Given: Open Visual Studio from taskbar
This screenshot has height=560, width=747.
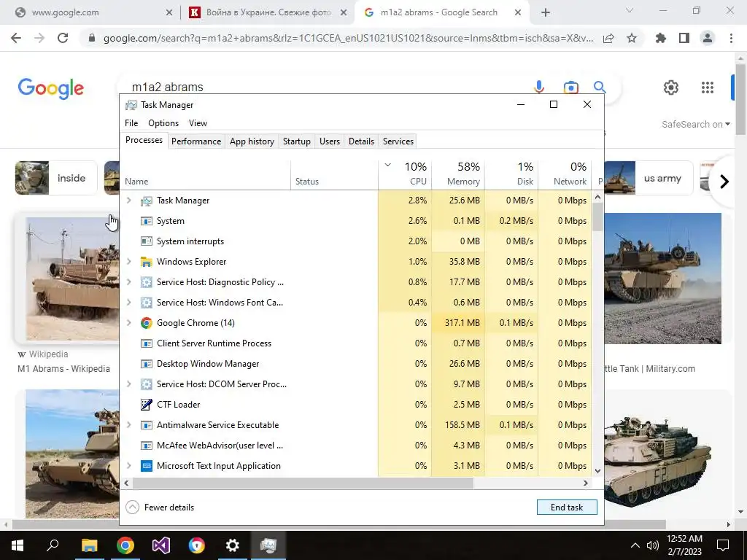Looking at the screenshot, I should pyautogui.click(x=161, y=545).
